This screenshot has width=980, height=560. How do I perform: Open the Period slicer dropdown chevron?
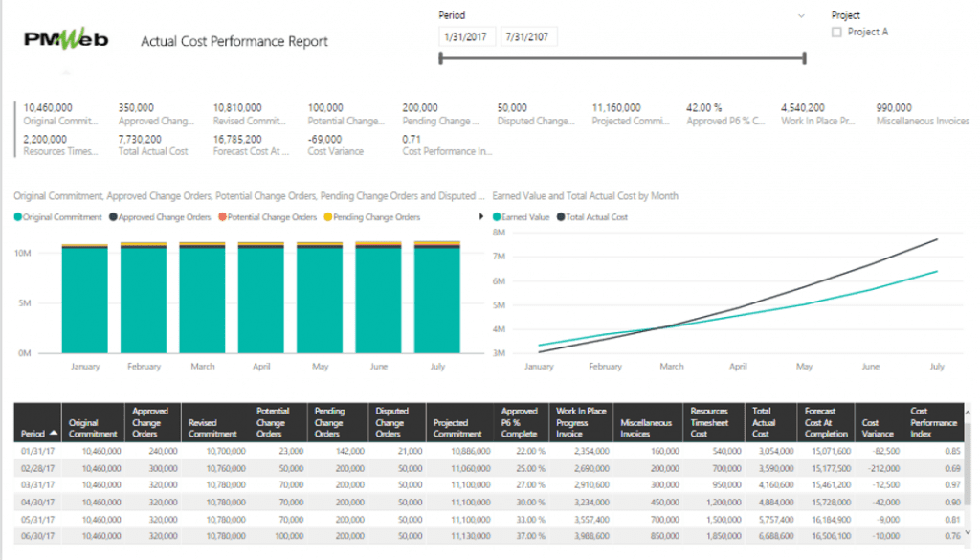pyautogui.click(x=801, y=15)
